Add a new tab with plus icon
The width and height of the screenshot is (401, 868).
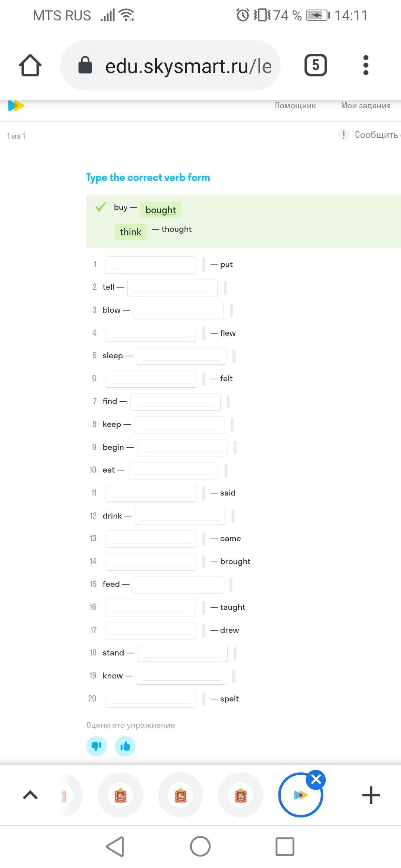pos(371,795)
